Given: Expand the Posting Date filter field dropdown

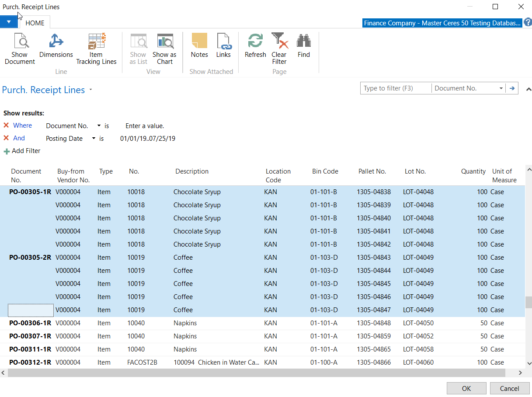Looking at the screenshot, I should point(94,139).
